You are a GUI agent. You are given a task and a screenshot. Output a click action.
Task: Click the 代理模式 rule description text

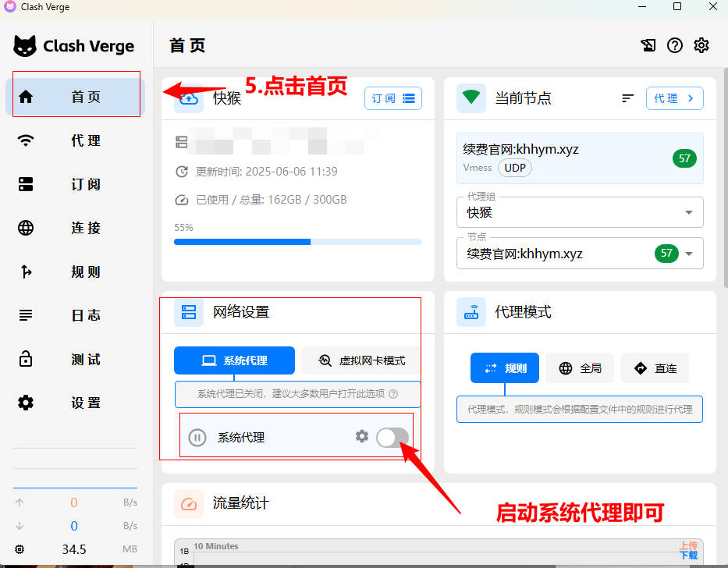[x=580, y=409]
